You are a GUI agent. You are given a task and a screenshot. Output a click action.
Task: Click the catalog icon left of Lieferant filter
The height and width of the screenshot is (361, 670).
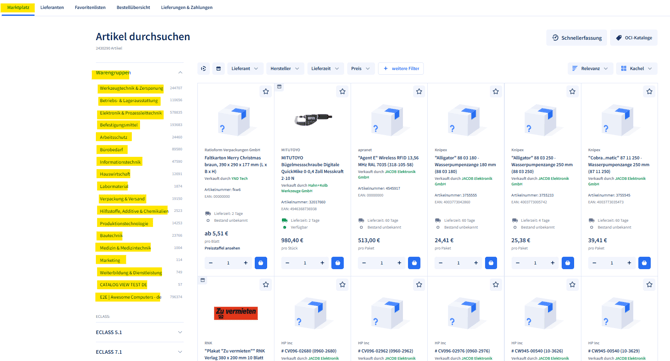(x=218, y=68)
